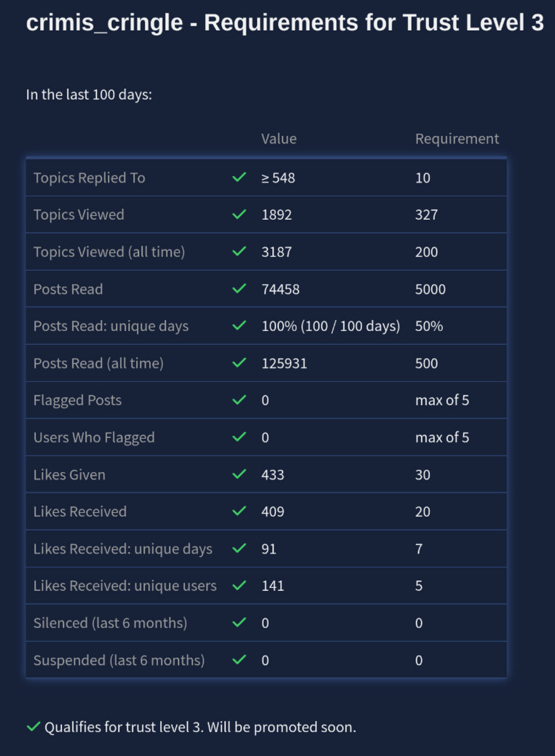
Task: Click the checkmark icon for Topics Viewed
Action: [x=239, y=215]
